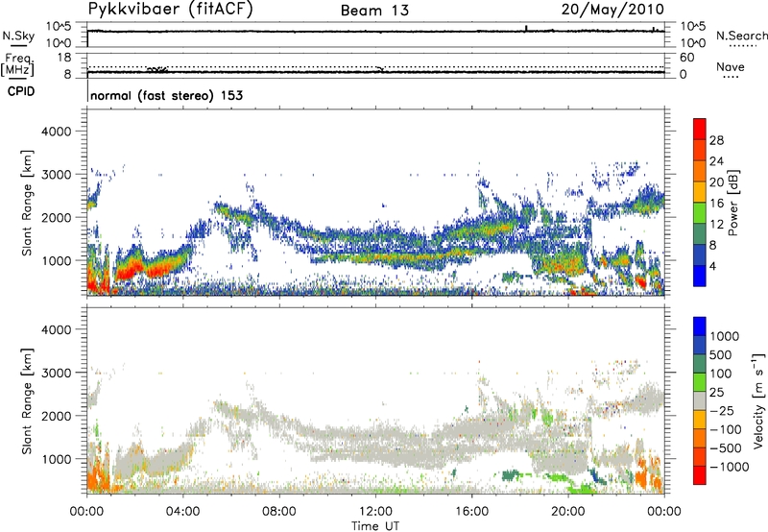768x532 pixels.
Task: Click the 08:00 time tick label
Action: pos(279,512)
